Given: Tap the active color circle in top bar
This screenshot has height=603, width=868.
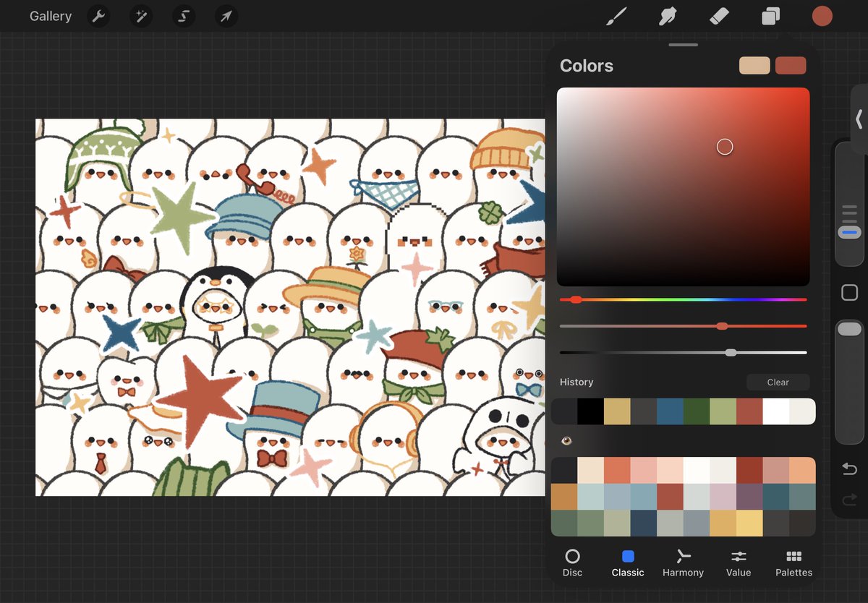Looking at the screenshot, I should [x=822, y=16].
